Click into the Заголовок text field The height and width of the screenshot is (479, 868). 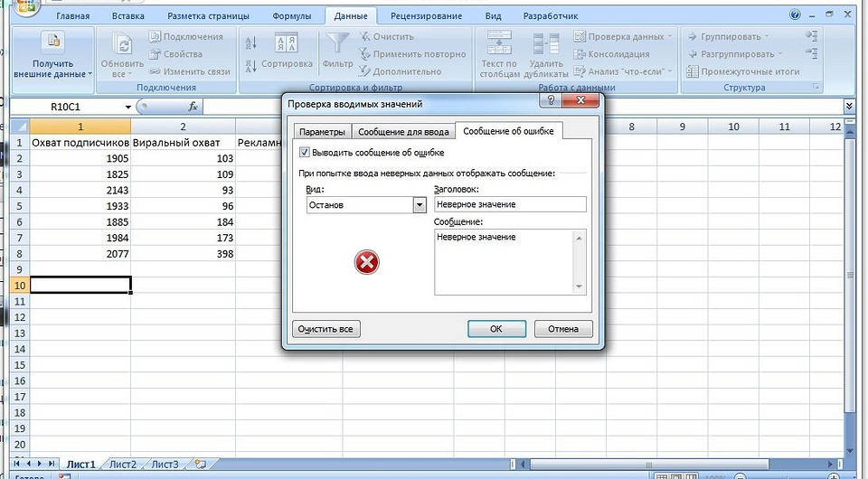point(510,205)
